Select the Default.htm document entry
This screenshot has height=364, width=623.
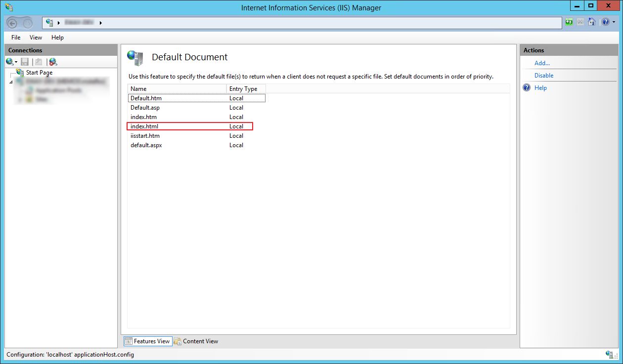click(146, 98)
